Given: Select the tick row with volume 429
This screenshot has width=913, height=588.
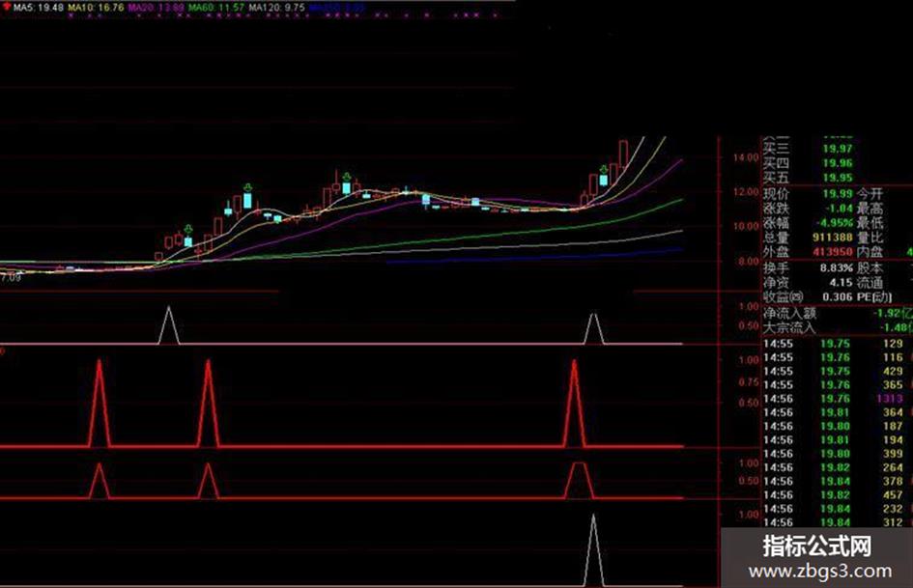Looking at the screenshot, I should point(838,372).
